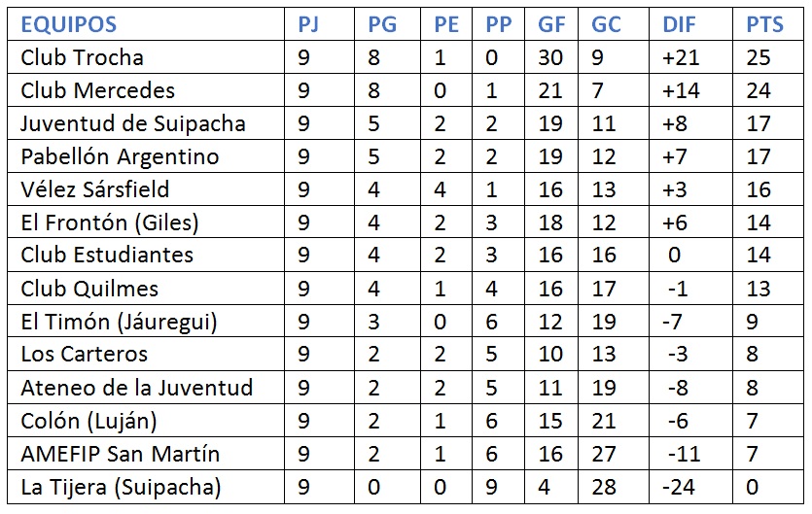Image resolution: width=812 pixels, height=514 pixels.
Task: Click La Tijera (Suipacha) team name
Action: pyautogui.click(x=121, y=487)
